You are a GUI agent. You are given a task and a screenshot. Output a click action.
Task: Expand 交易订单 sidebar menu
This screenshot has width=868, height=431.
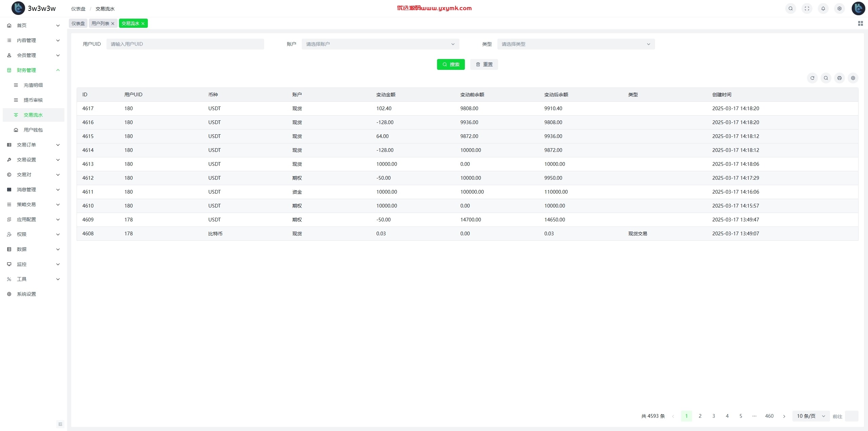coord(33,145)
